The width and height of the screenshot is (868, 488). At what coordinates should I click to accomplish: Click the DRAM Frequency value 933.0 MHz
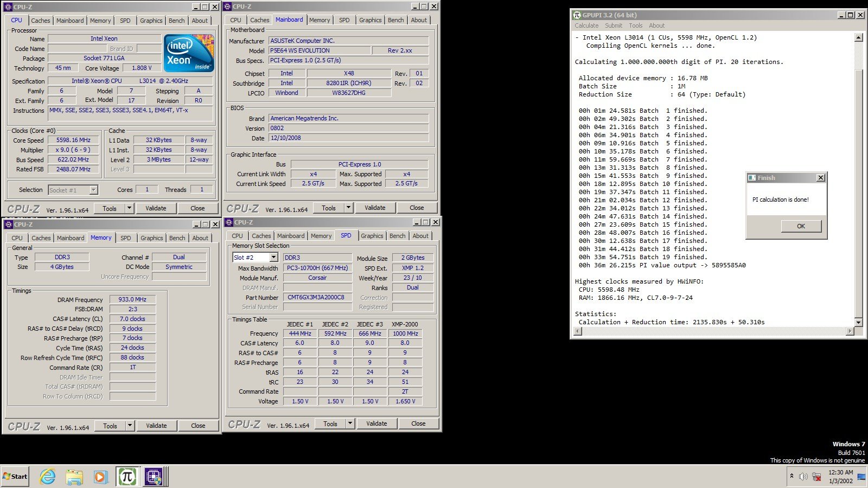pos(133,299)
